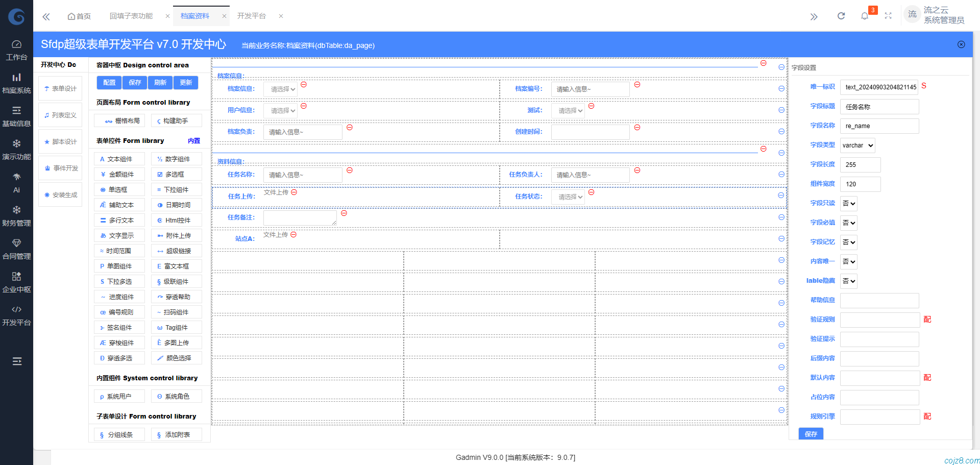This screenshot has height=465, width=980.
Task: Click the blue 配置 button
Action: tap(109, 83)
